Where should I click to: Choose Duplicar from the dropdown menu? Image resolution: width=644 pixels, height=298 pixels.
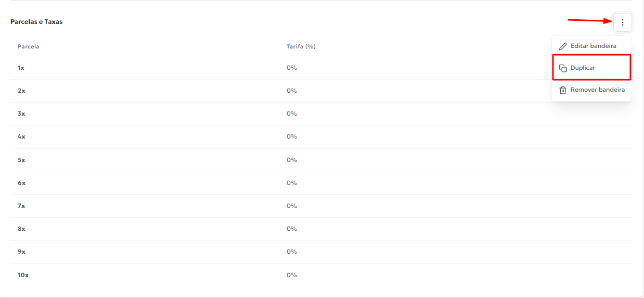click(583, 68)
